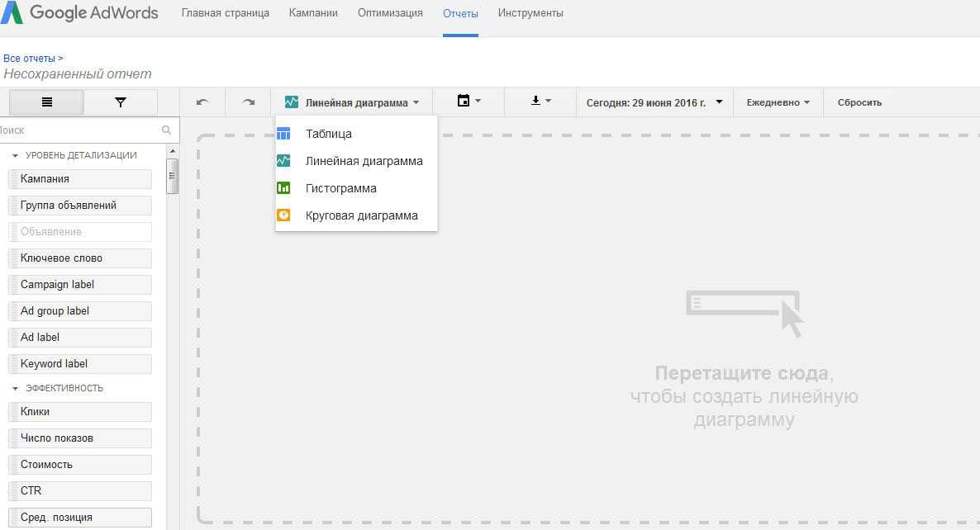Click the search magnifier icon

coord(166,130)
